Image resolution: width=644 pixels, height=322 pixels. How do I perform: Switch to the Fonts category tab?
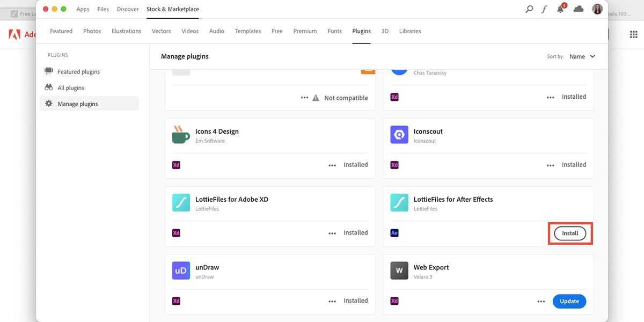tap(334, 31)
